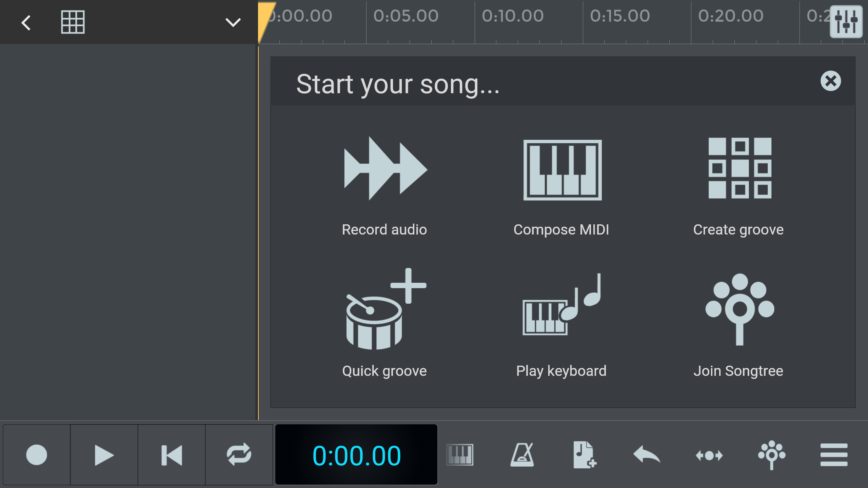Click add new audio track button

pyautogui.click(x=584, y=455)
